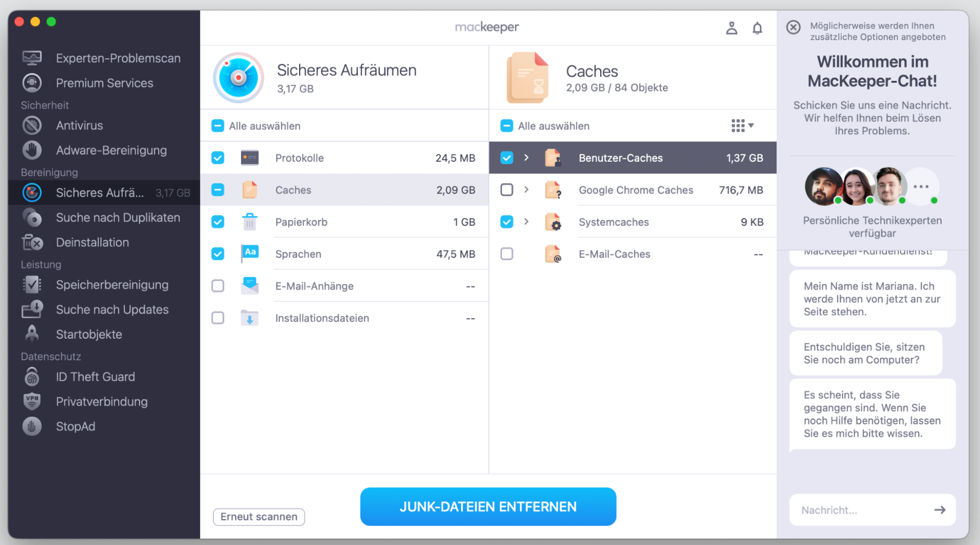
Task: Click the Erneut scannen button
Action: tap(259, 517)
